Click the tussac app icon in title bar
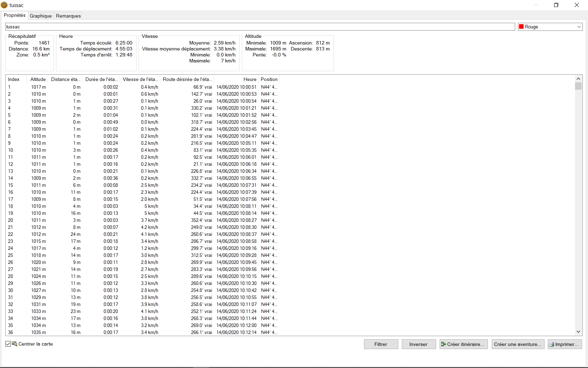588x368 pixels. [4, 5]
